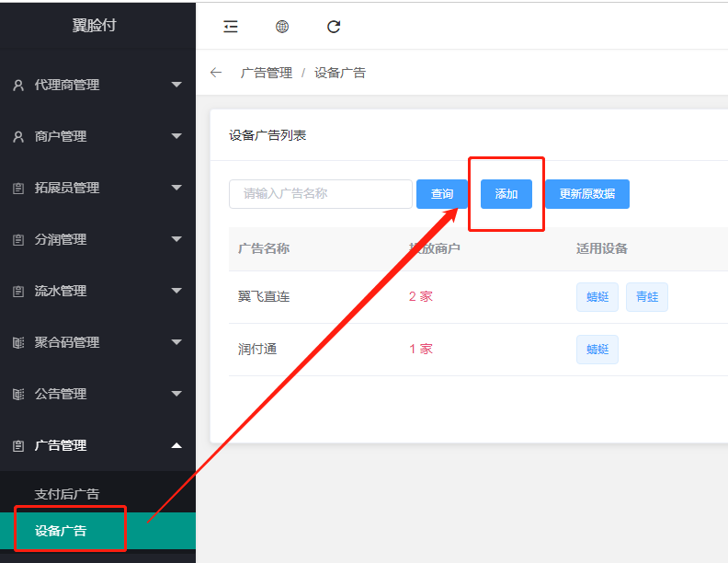Select the 设备广告 submenu item
The height and width of the screenshot is (563, 728).
97,531
